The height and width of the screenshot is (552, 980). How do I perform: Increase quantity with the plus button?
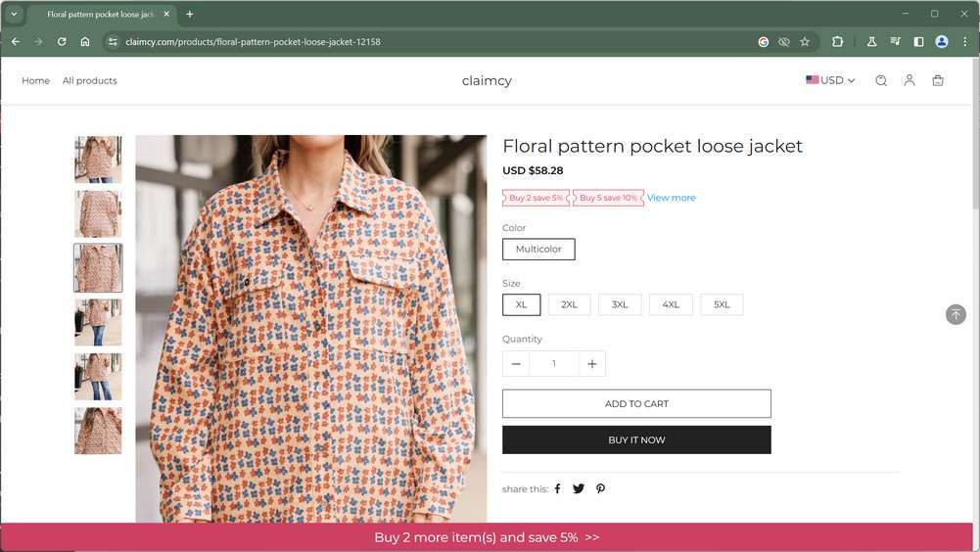point(591,364)
